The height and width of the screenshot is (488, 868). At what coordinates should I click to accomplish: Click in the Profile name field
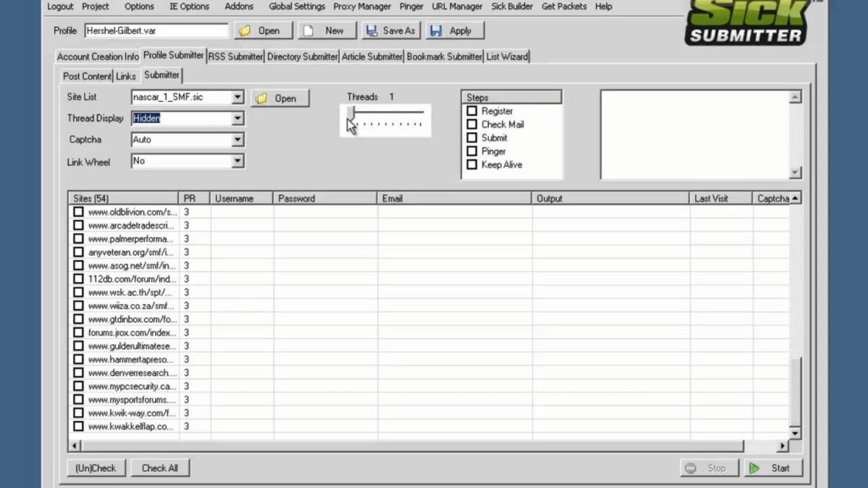click(x=156, y=31)
